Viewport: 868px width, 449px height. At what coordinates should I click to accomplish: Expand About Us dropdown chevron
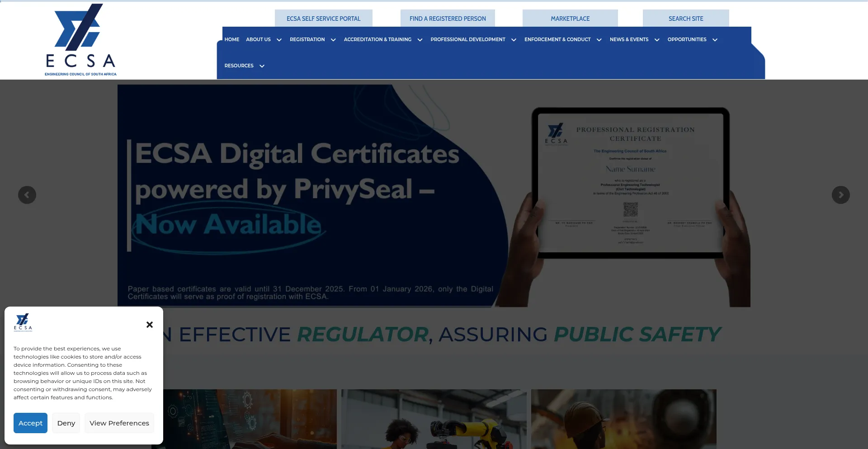(x=279, y=40)
